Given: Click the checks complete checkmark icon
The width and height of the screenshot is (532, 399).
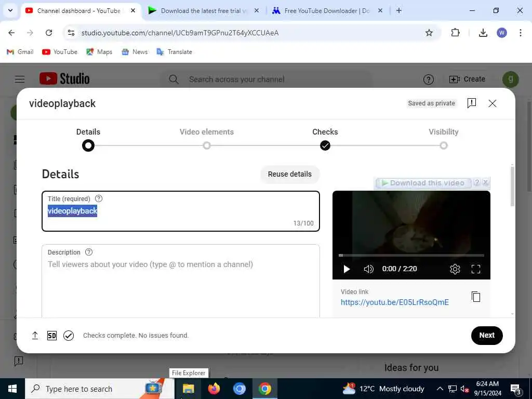Looking at the screenshot, I should click(69, 336).
